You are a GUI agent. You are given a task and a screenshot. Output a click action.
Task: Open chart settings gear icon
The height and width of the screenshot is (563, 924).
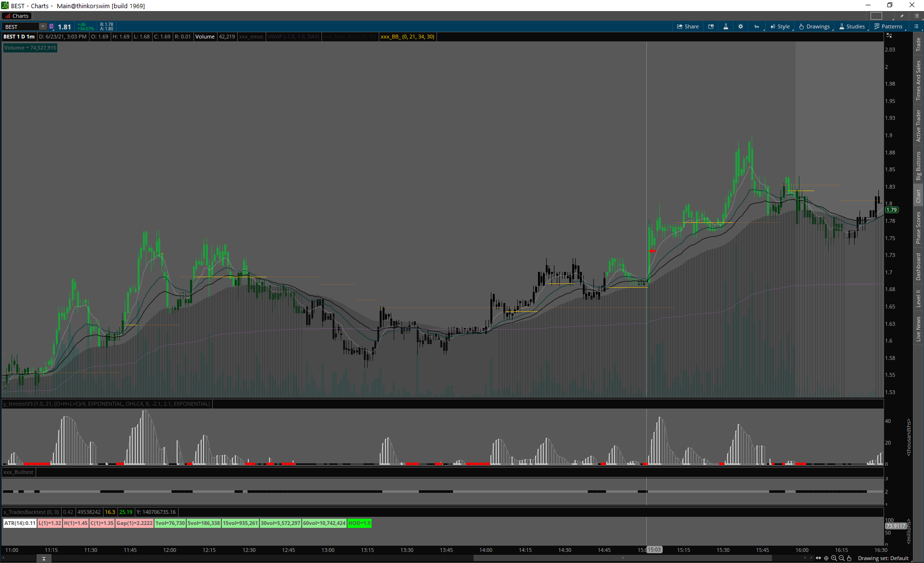click(741, 26)
